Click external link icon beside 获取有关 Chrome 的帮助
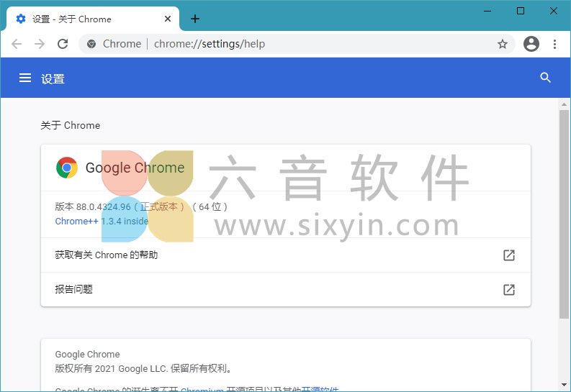Viewport: 571px width, 392px height. [x=509, y=255]
